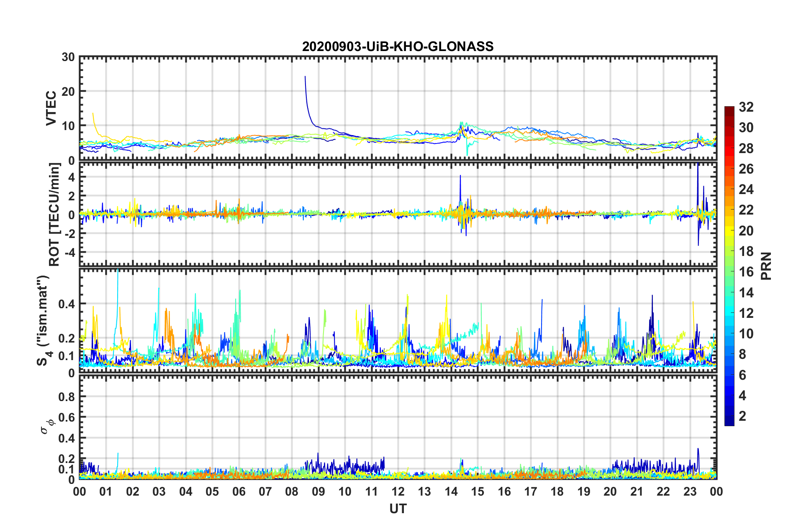Screen dimensions: 796x532
Task: Click the plot title 20200903-UiB-KHO-GLONASS
Action: pyautogui.click(x=398, y=46)
